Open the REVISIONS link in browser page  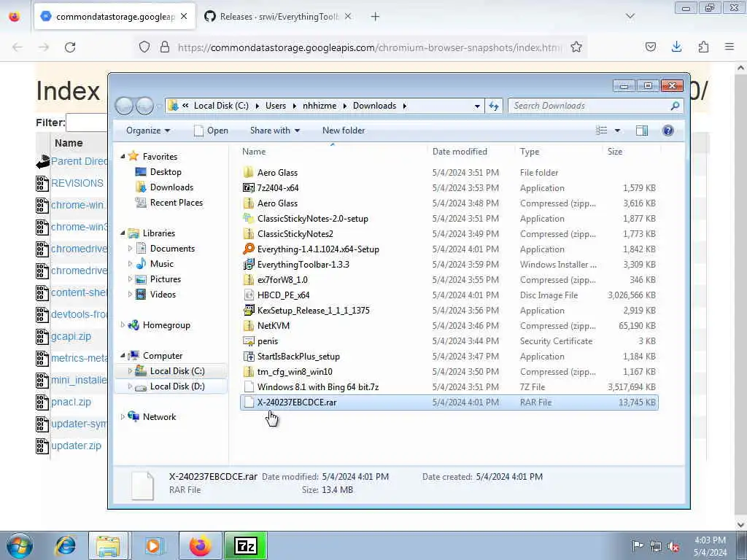click(77, 183)
